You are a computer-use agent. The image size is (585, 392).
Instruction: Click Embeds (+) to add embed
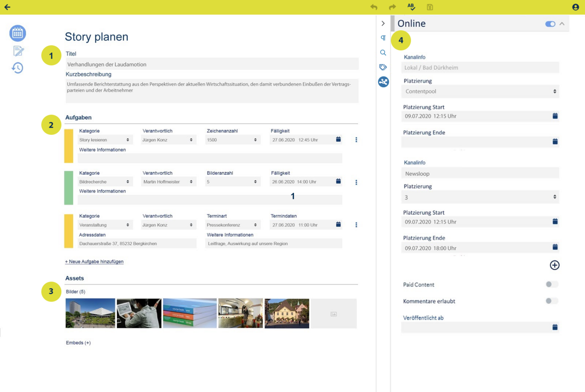pos(78,343)
